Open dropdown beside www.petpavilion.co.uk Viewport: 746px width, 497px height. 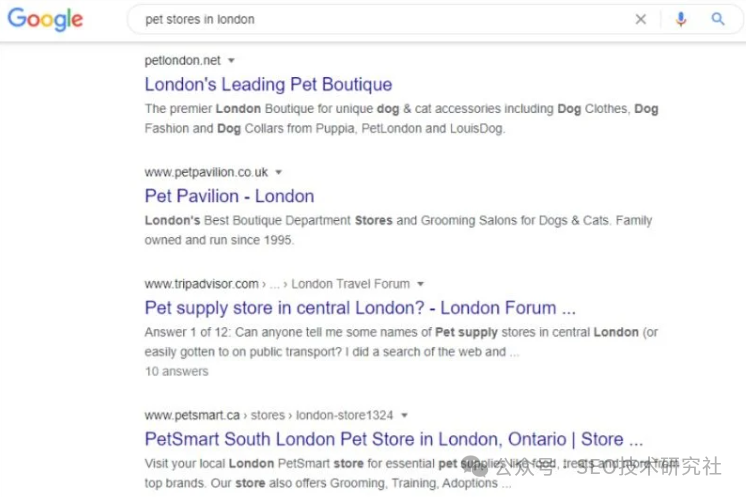pyautogui.click(x=279, y=172)
